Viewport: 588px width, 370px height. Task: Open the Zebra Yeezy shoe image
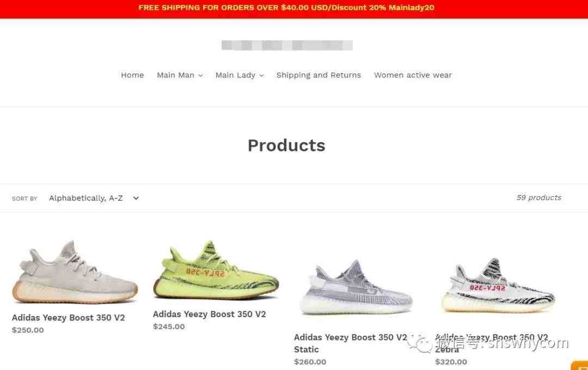[x=498, y=285]
